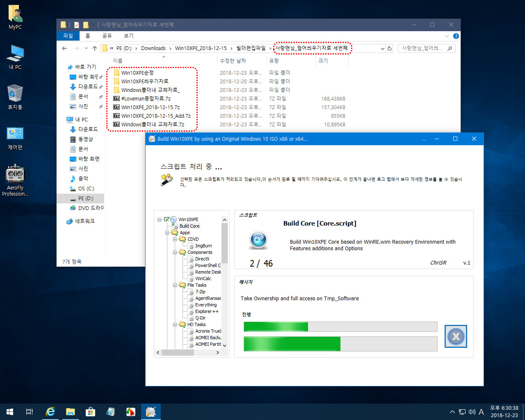Click the 7z icon of #Loveman종합자료.7z
The width and height of the screenshot is (525, 420).
click(116, 98)
